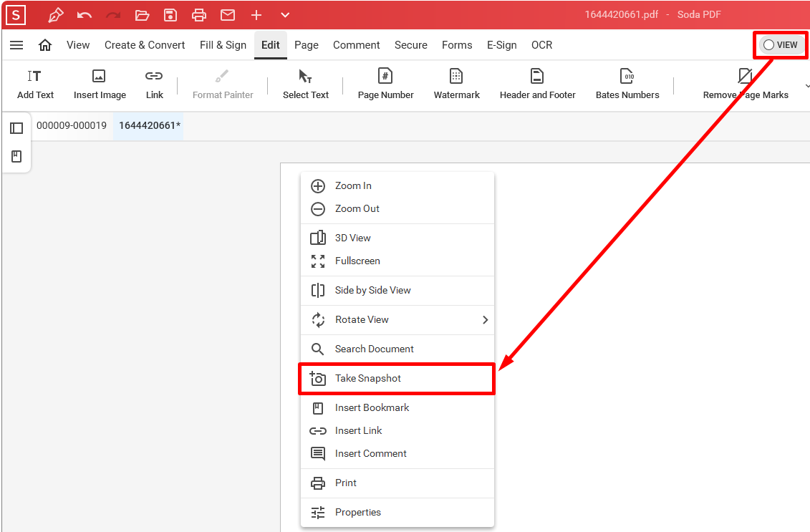
Task: Click Remove Page Marks
Action: point(746,84)
